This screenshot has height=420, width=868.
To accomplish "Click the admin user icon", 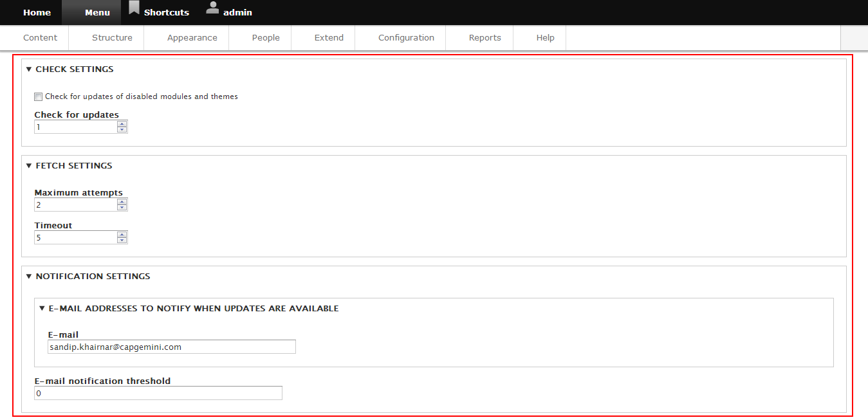I will click(213, 8).
